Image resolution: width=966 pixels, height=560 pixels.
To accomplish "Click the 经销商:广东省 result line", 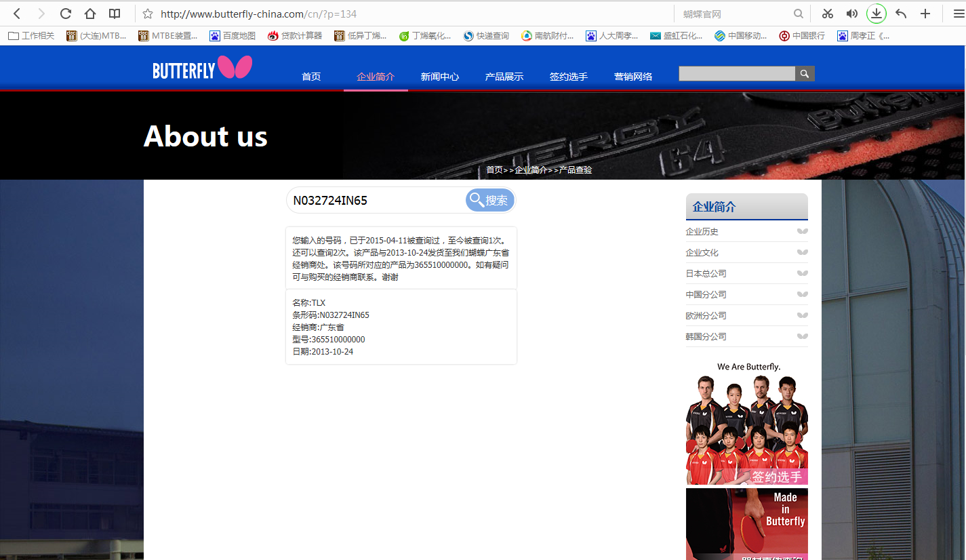I will tap(318, 327).
